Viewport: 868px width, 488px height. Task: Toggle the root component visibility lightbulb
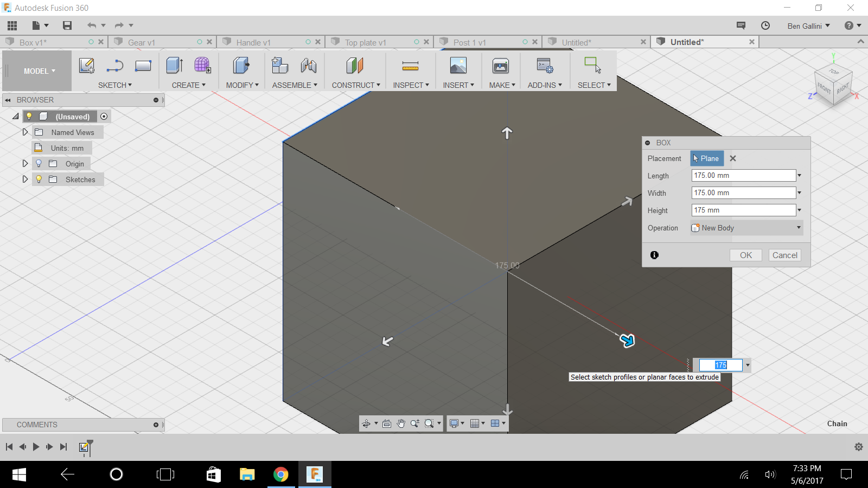[29, 116]
